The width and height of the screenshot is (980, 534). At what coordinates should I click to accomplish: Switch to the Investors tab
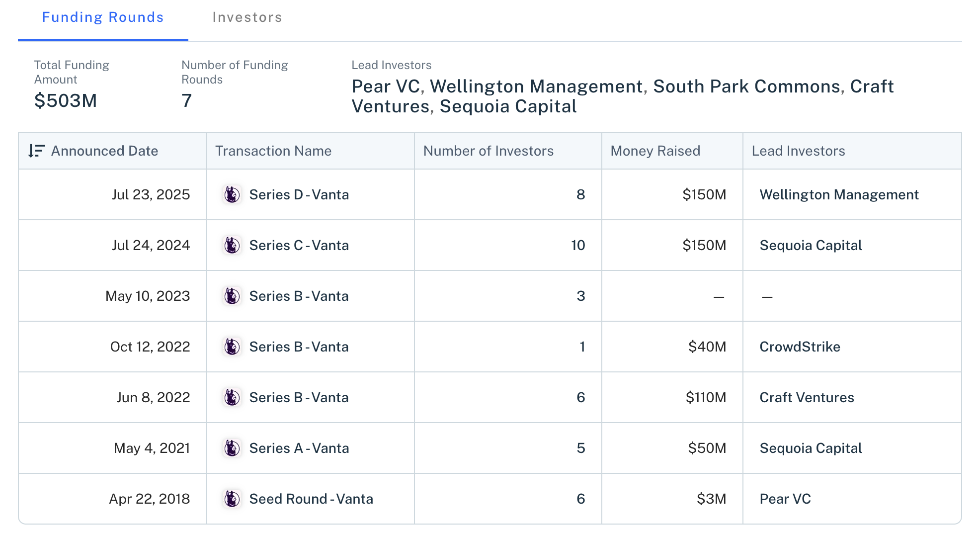[247, 17]
